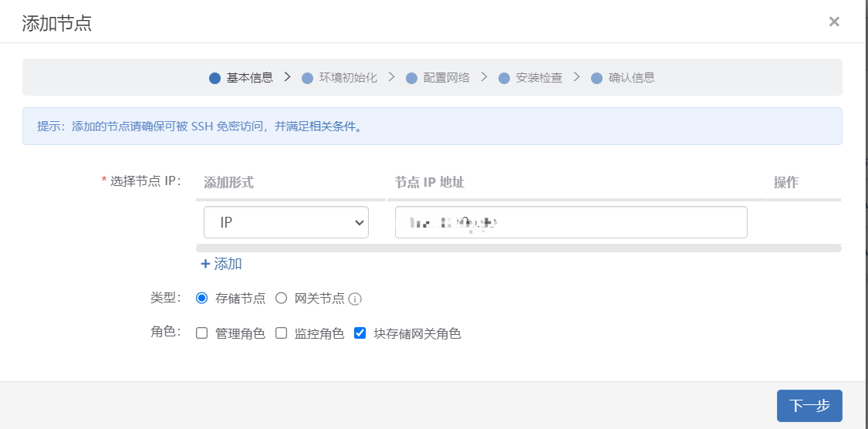Screen dimensions: 868x429
Task: Click the SSH 免密访问 hint text
Action: coord(228,127)
